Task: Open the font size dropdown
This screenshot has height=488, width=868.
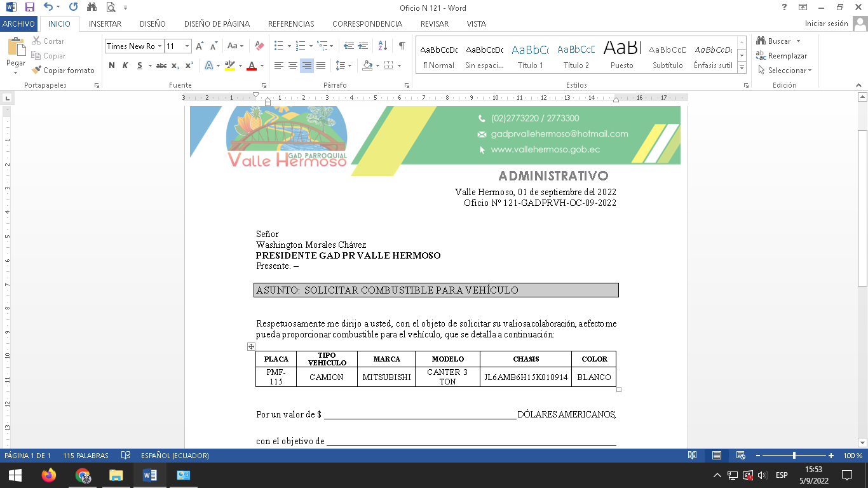Action: click(187, 46)
